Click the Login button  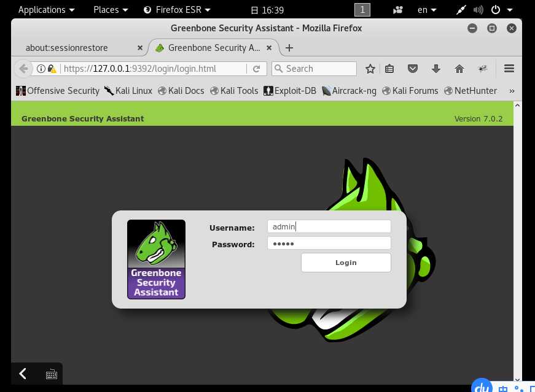[346, 263]
